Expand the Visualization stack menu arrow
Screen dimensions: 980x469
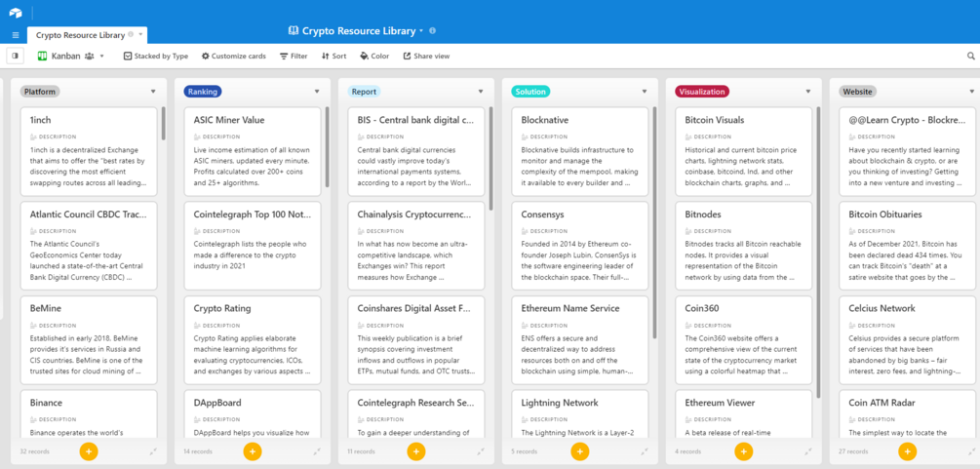[x=808, y=92]
